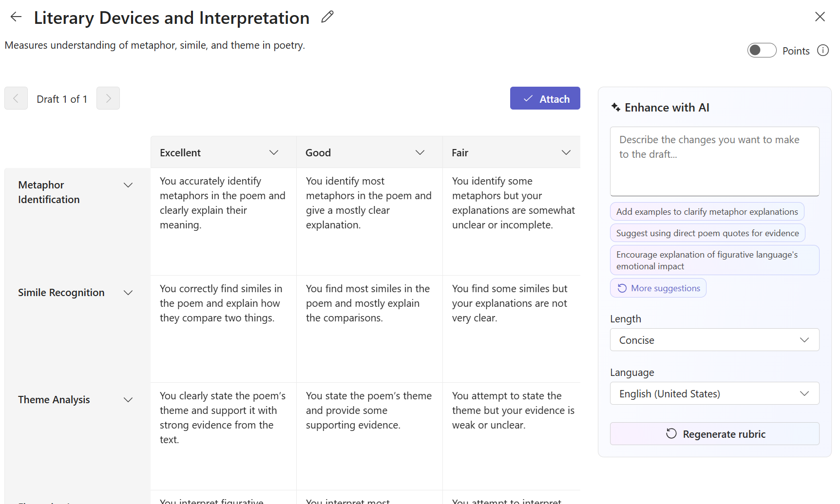Screen dimensions: 840x504
Task: Regenerate the rubric
Action: tap(714, 433)
